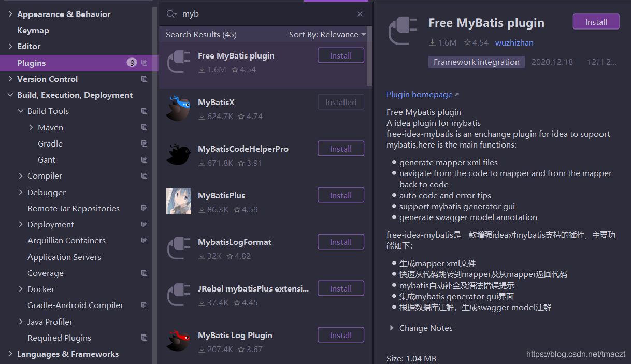Install MyBatis Log Plugin

pos(341,335)
